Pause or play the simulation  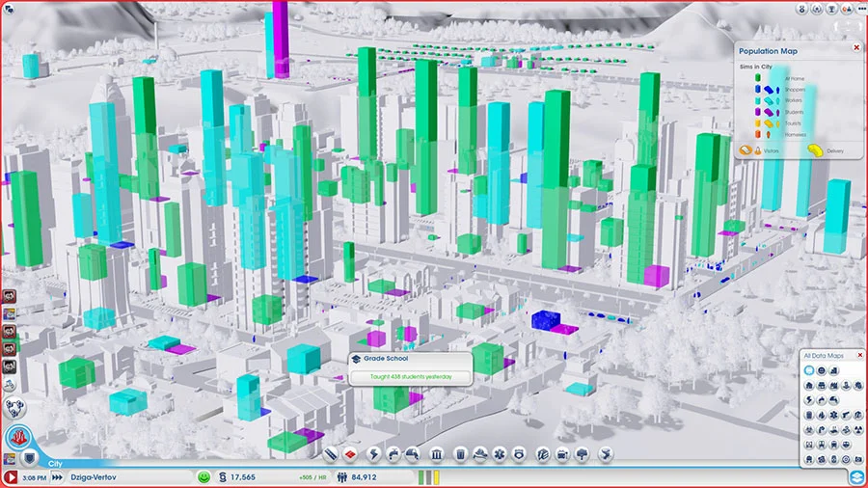coord(10,477)
